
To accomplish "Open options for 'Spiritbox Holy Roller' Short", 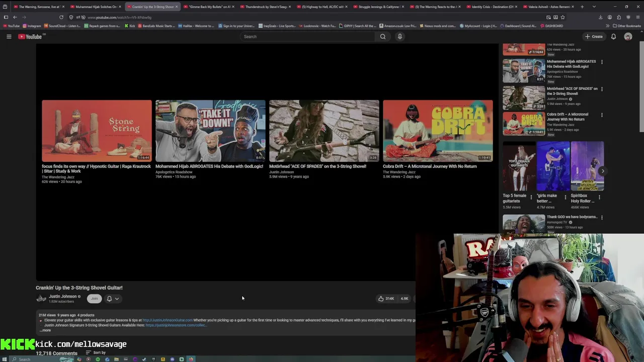I will coord(599,197).
